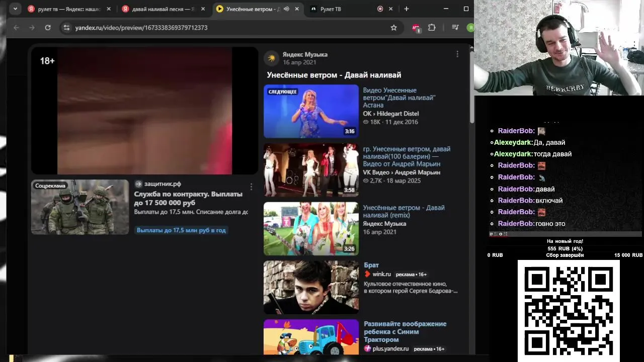The image size is (644, 362).
Task: Open a new browser tab
Action: click(x=407, y=9)
